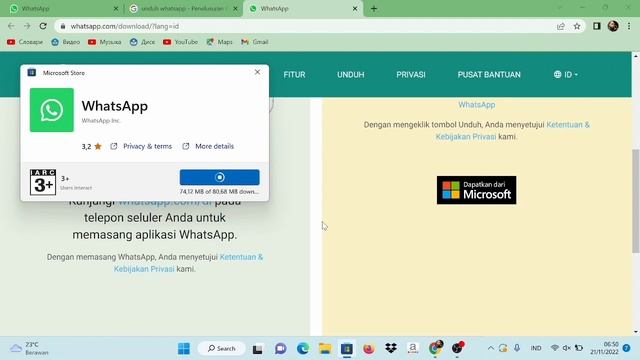Image resolution: width=640 pixels, height=360 pixels.
Task: Click the padlock site info icon
Action: pyautogui.click(x=62, y=26)
